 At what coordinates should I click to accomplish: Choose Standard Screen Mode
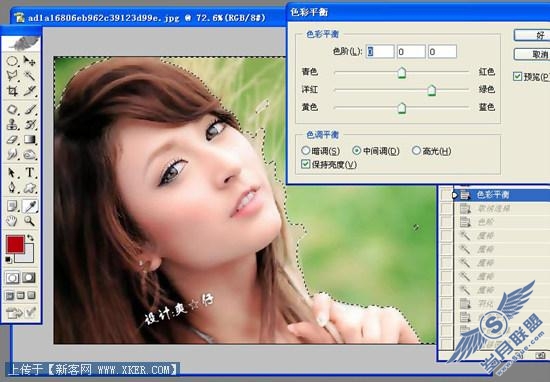click(9, 295)
